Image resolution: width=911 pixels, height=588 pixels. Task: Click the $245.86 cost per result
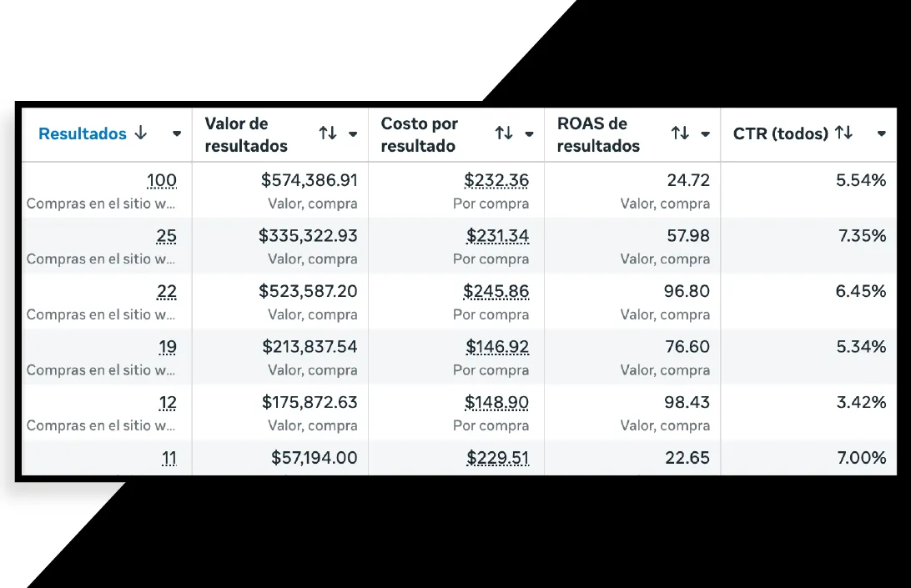point(496,291)
